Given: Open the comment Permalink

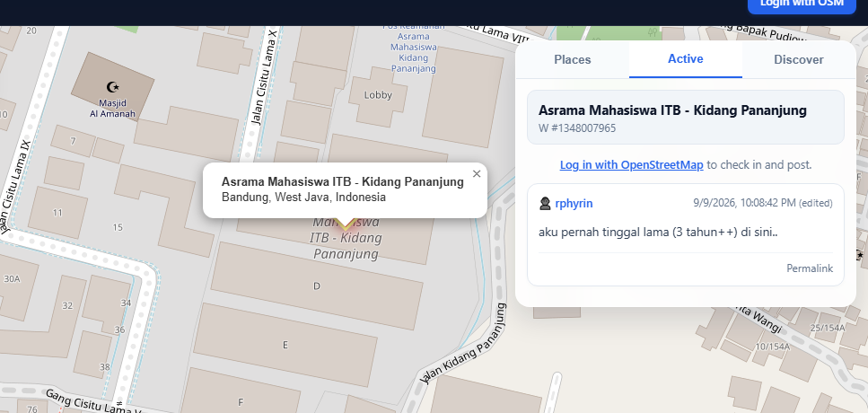Looking at the screenshot, I should 810,268.
